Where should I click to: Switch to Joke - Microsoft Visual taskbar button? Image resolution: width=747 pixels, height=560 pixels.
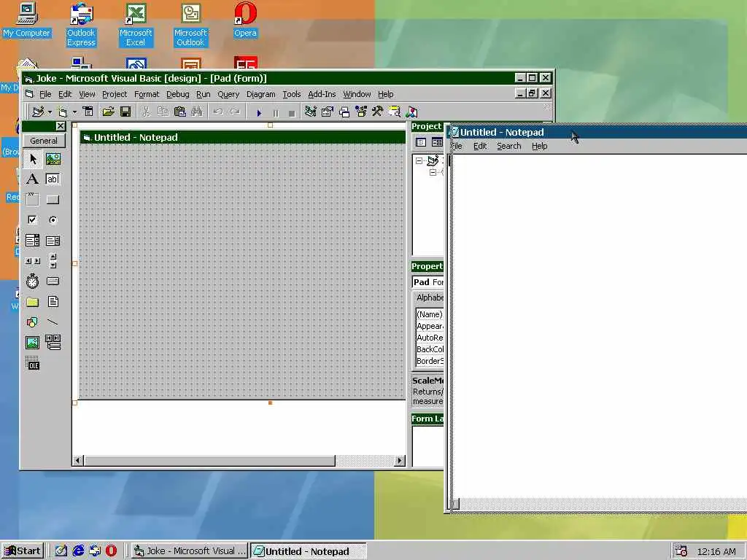pos(190,551)
